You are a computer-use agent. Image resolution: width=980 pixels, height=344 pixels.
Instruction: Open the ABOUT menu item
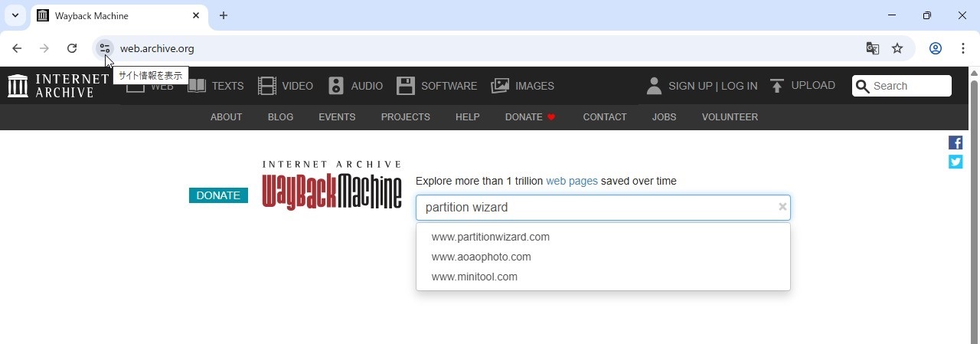click(x=226, y=117)
